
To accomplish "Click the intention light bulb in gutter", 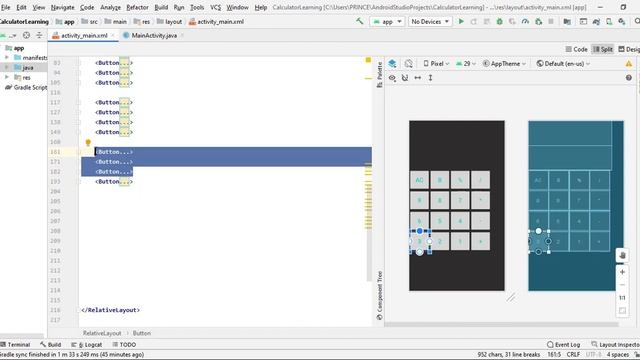I will (88, 142).
